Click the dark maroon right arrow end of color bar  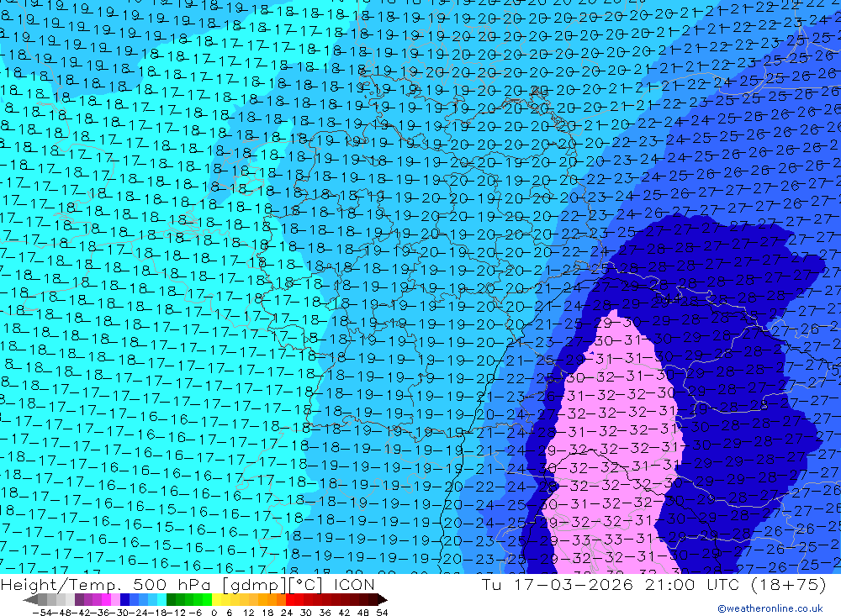[x=383, y=599]
